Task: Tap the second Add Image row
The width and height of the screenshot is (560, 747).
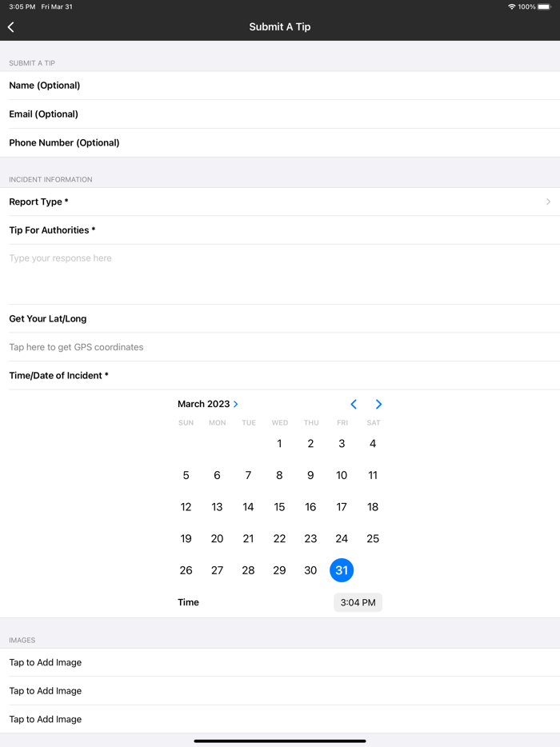Action: 280,691
